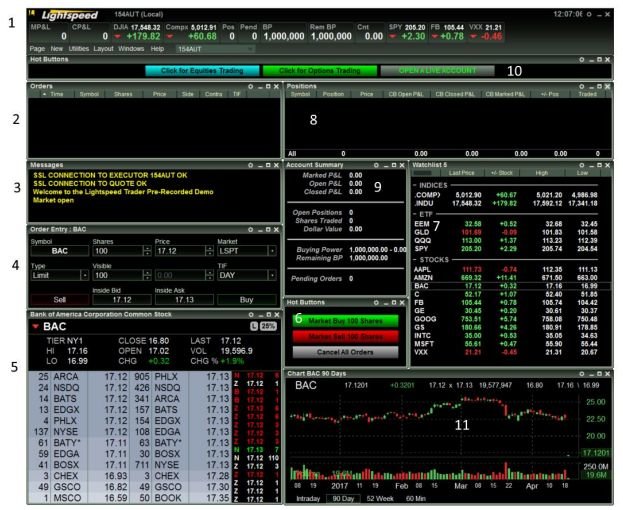Click the Inside Bid 17.12 box
Image resolution: width=623 pixels, height=510 pixels.
click(122, 300)
